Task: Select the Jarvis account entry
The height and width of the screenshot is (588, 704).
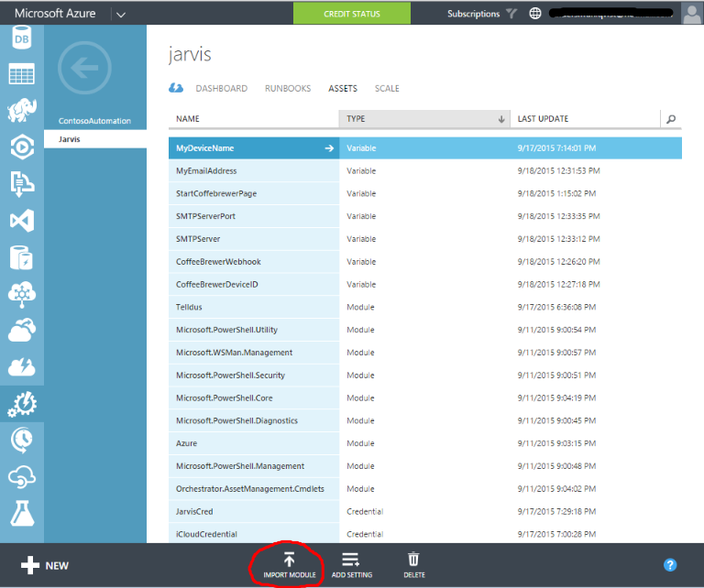Action: pos(94,139)
